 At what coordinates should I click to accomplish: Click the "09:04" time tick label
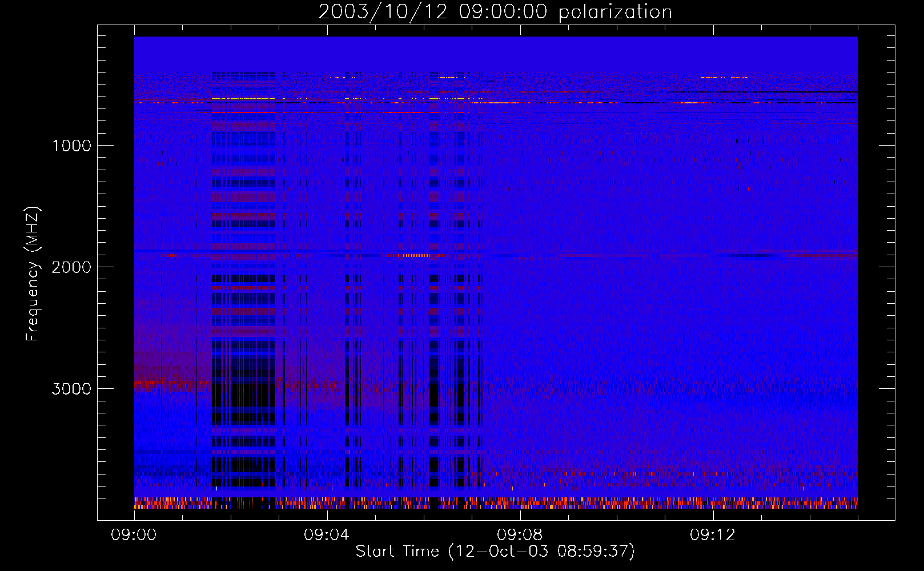click(x=327, y=535)
